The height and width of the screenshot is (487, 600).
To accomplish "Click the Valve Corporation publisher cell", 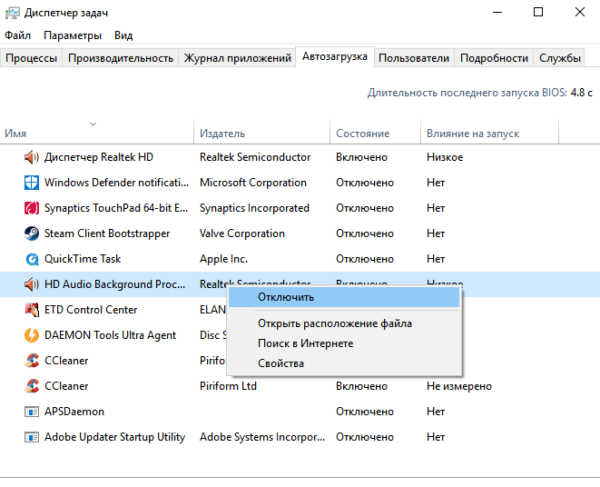I will (x=242, y=233).
